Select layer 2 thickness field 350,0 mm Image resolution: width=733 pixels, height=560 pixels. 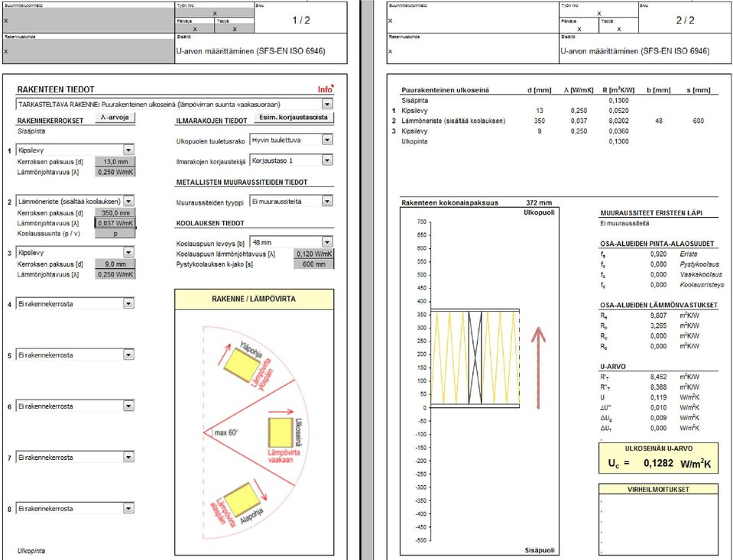(x=115, y=212)
